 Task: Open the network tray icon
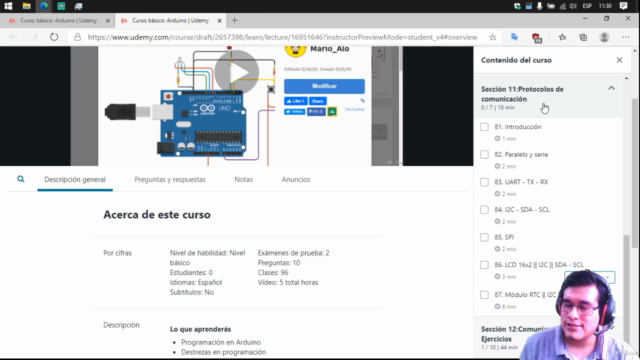[562, 6]
